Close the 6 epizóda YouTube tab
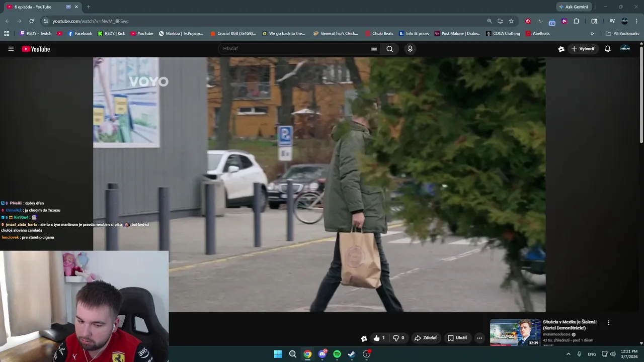The image size is (644, 362). [76, 7]
